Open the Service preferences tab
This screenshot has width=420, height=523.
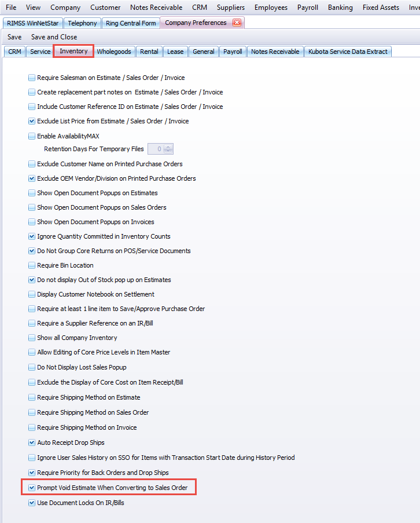40,52
